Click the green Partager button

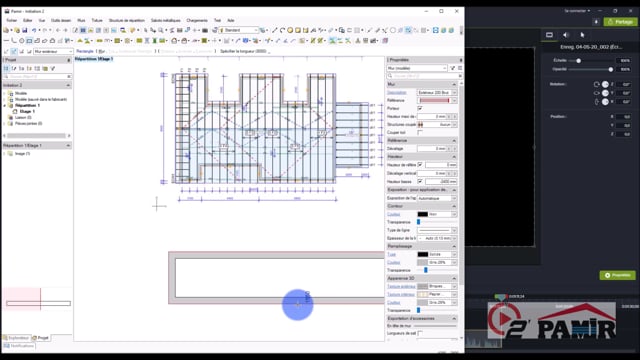click(x=620, y=22)
